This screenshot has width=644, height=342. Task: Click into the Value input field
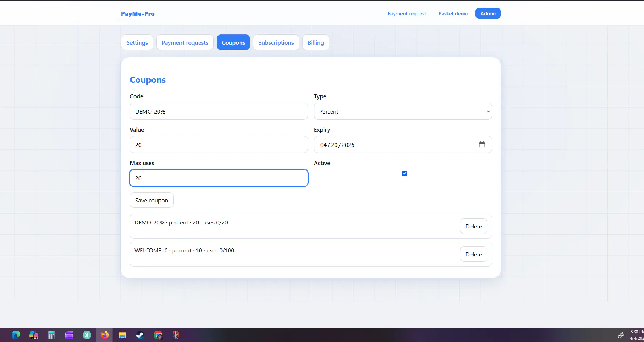pos(219,145)
